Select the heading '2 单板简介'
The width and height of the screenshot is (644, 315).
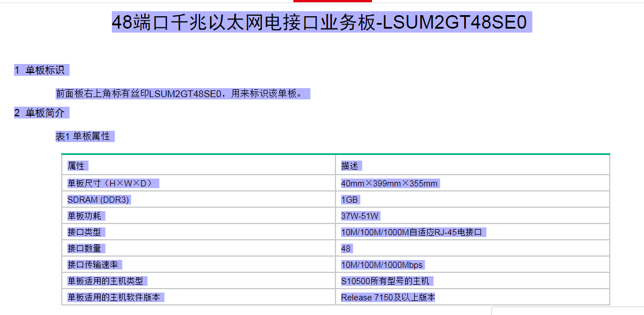coord(39,113)
